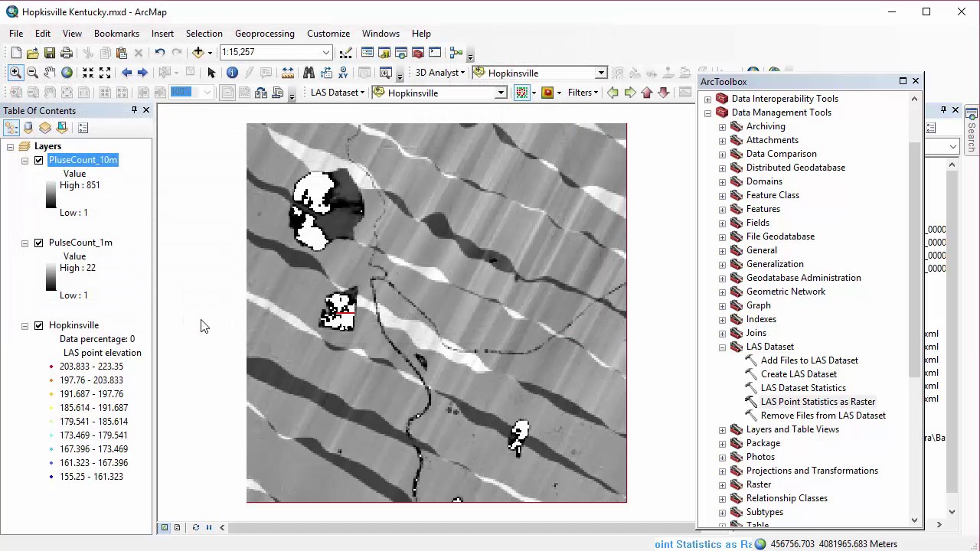Collapse the PluseCount_10m legend
This screenshot has width=980, height=551.
[x=24, y=160]
